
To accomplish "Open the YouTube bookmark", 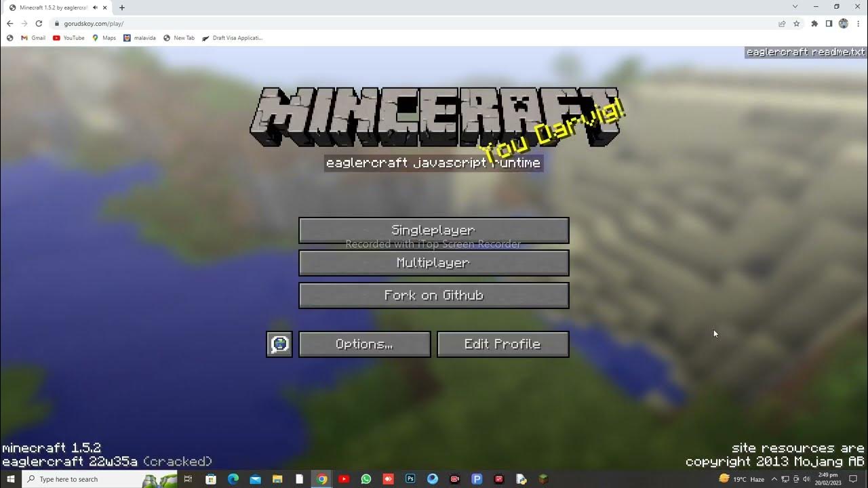I will (x=68, y=38).
